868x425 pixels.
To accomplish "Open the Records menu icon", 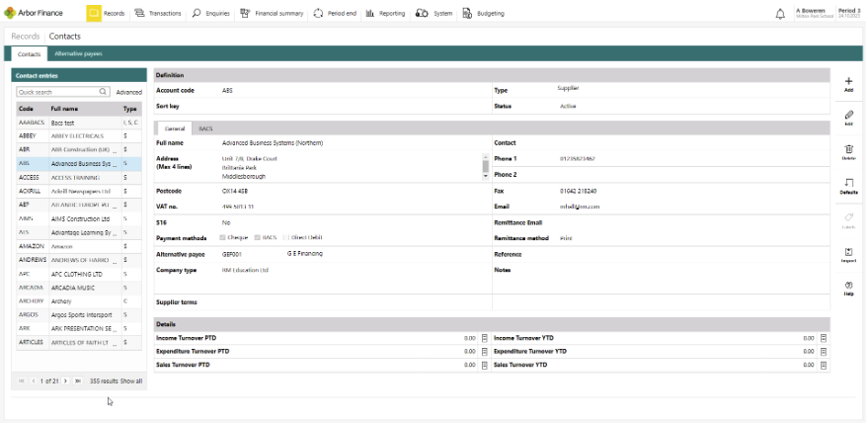I will 94,13.
